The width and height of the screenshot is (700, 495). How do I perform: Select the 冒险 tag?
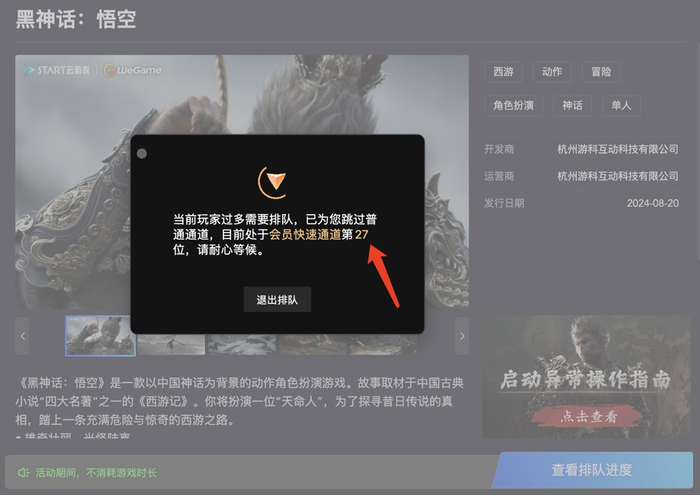[601, 72]
